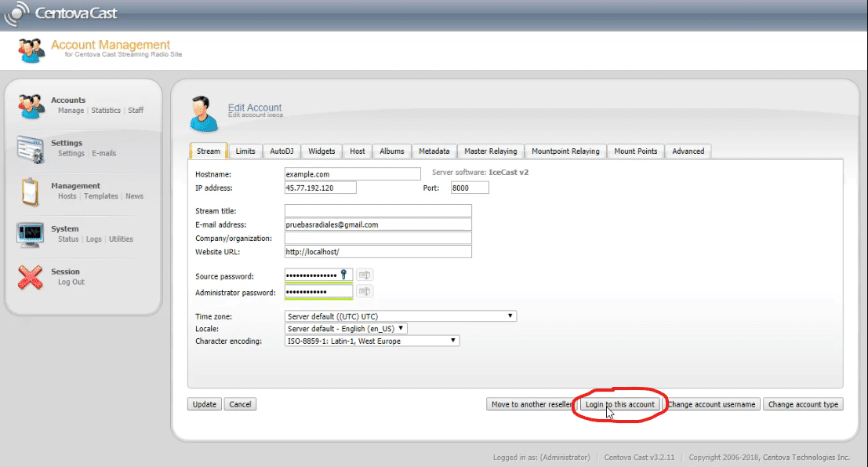Open Hosts link under Management
Image resolution: width=868 pixels, height=467 pixels.
(x=67, y=196)
